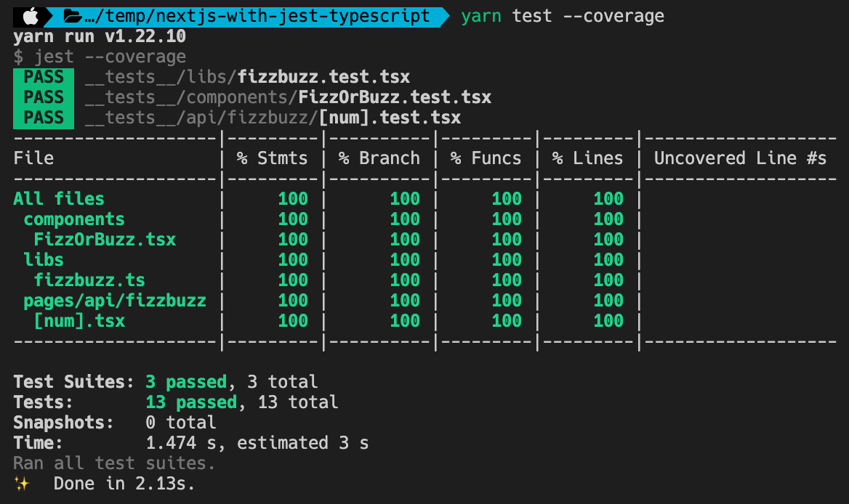
Task: Click the 'Done in 2.13s.' text
Action: 124,484
